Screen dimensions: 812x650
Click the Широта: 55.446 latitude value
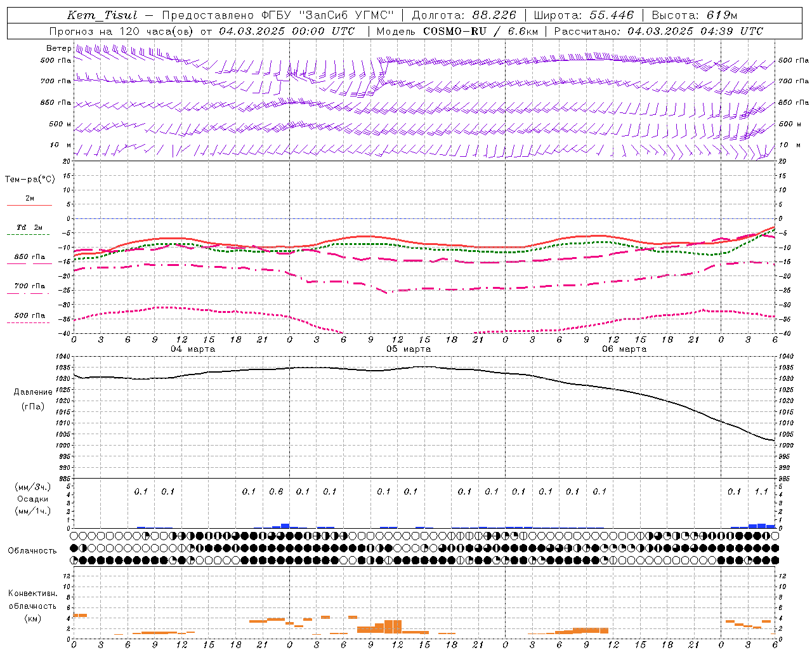click(584, 15)
